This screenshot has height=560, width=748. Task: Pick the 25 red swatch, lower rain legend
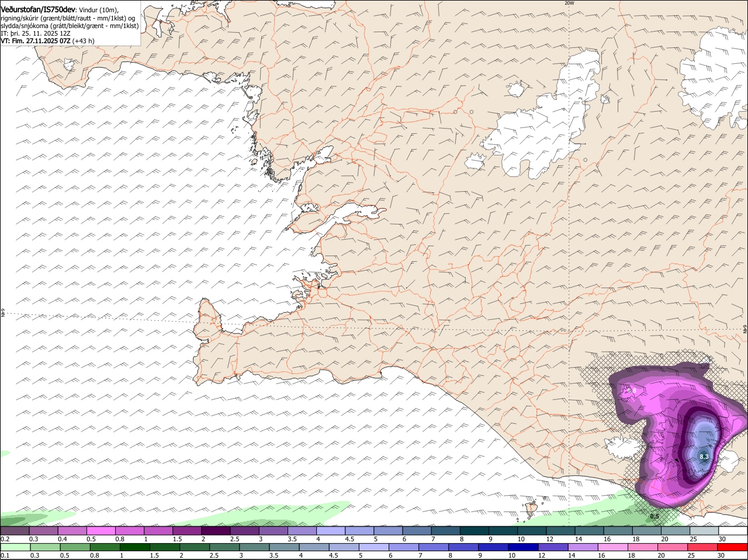(703, 547)
